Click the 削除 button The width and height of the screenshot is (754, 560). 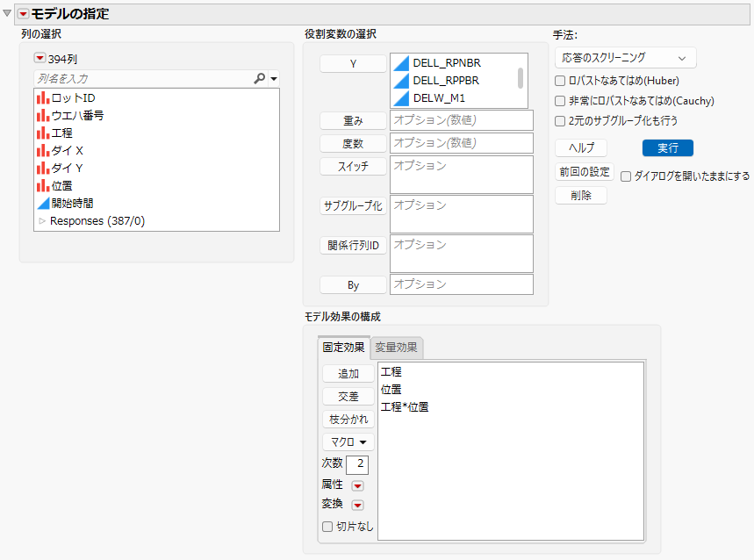(x=581, y=196)
